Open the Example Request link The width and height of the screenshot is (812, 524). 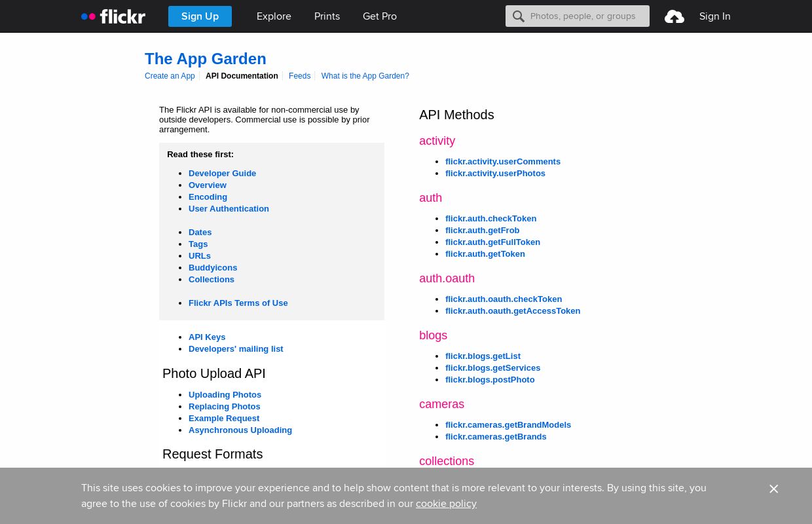pyautogui.click(x=224, y=419)
